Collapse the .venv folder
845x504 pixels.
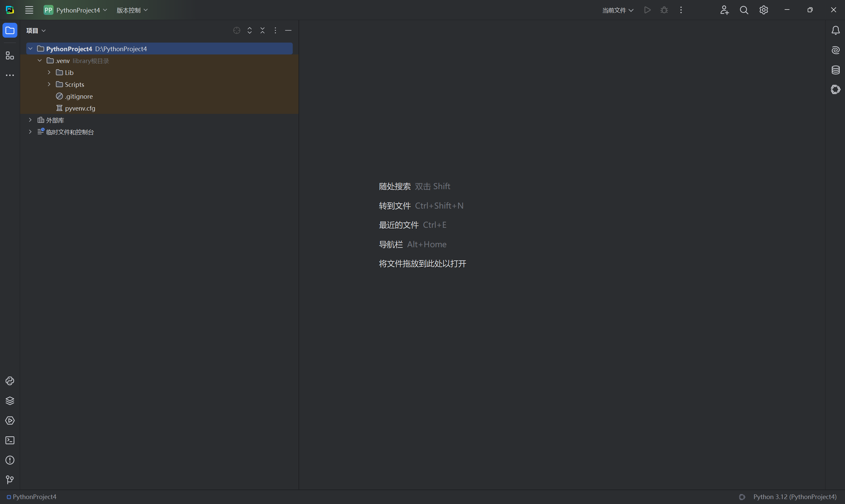point(40,60)
